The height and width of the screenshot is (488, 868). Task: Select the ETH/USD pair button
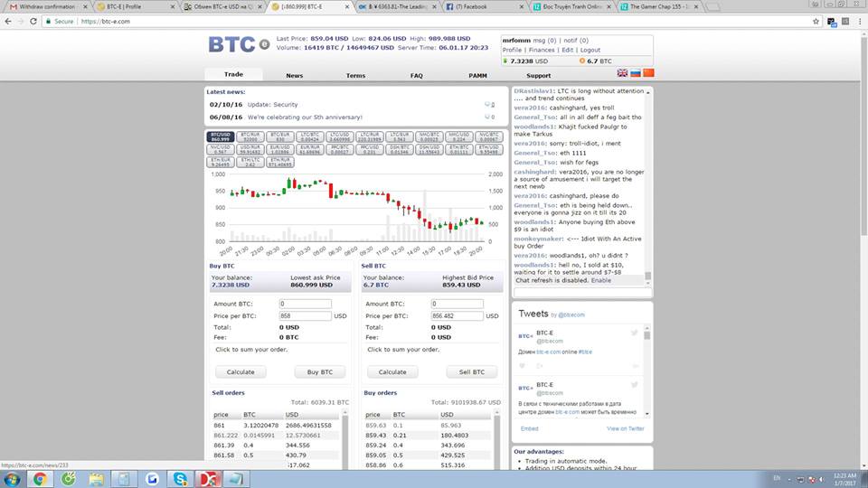(489, 149)
